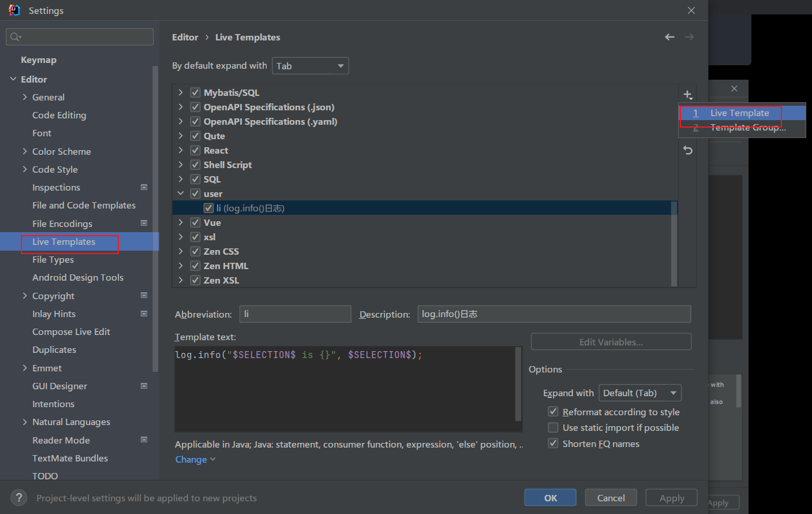This screenshot has width=812, height=514.
Task: Close the Settings dialog with the X
Action: pyautogui.click(x=691, y=10)
